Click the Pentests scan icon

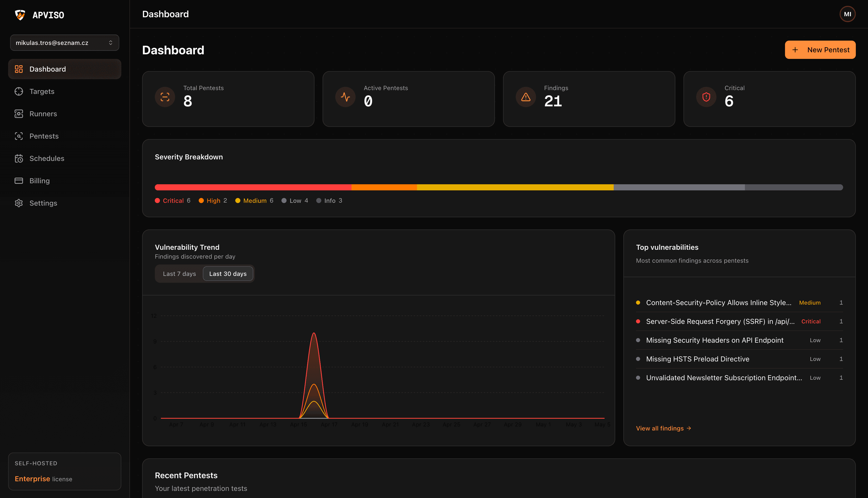(x=19, y=136)
